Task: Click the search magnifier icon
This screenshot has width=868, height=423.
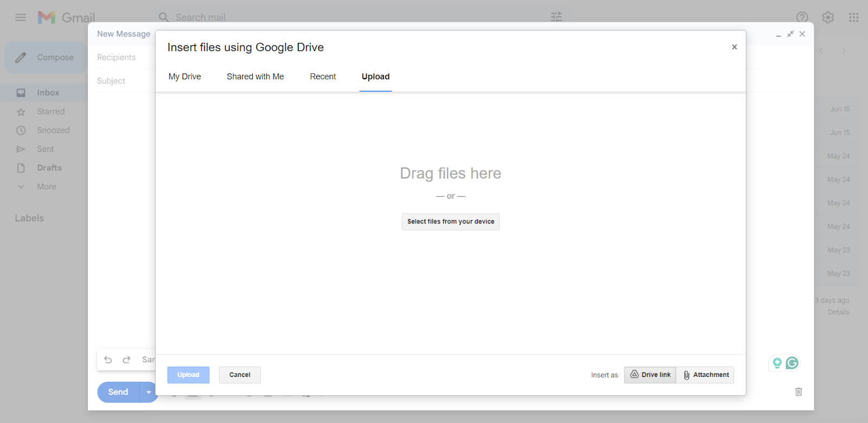Action: click(x=164, y=17)
